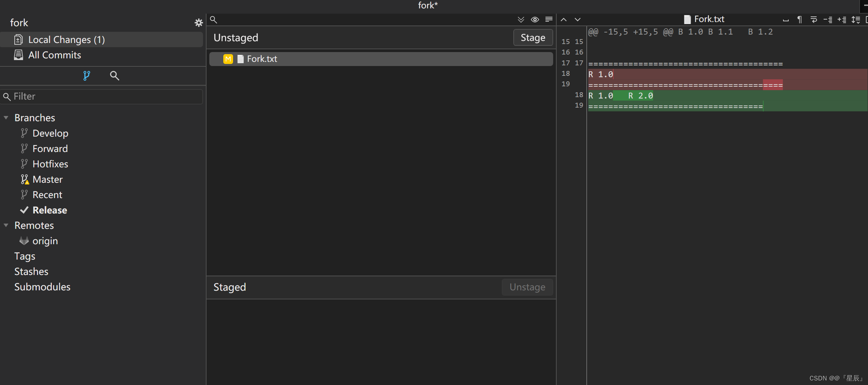Viewport: 868px width, 385px height.
Task: Collapse the Remotes section
Action: point(6,225)
